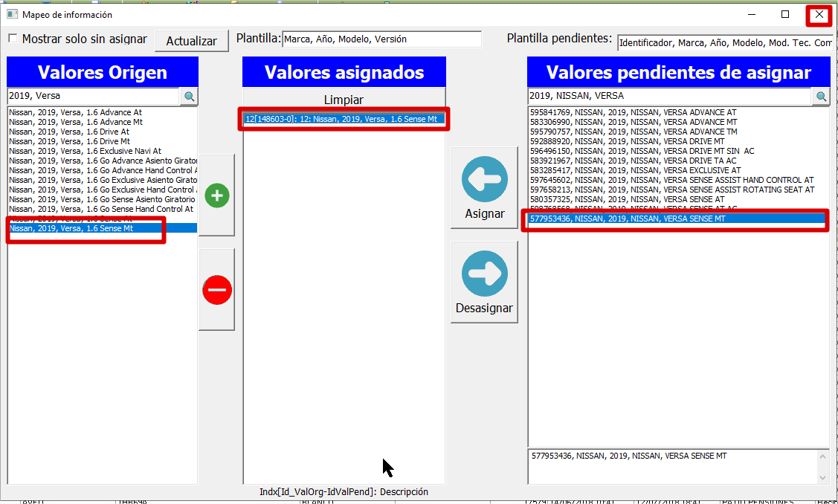Click the Actualizar button
The image size is (838, 504).
pos(191,41)
